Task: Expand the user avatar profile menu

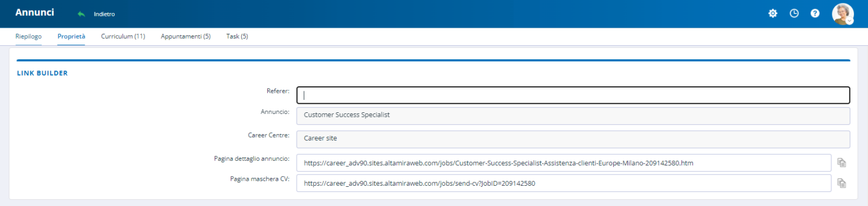Action: [x=843, y=14]
